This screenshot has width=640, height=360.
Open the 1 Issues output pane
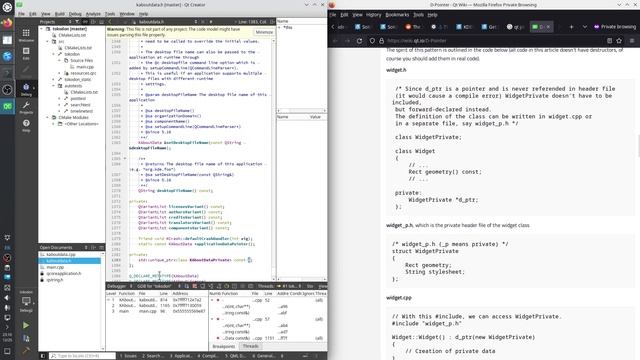coord(128,356)
